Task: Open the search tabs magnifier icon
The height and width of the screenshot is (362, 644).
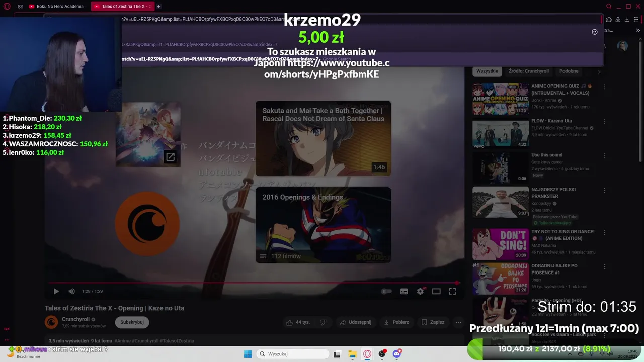Action: click(609, 6)
